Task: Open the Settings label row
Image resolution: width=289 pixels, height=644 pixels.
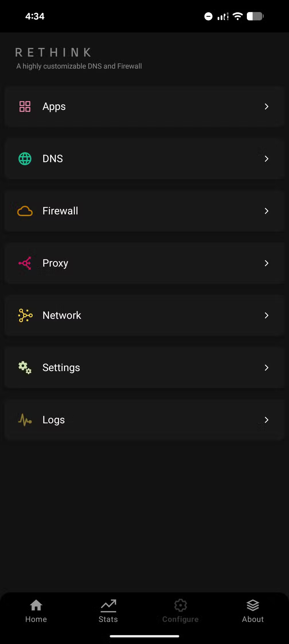Action: pos(61,368)
